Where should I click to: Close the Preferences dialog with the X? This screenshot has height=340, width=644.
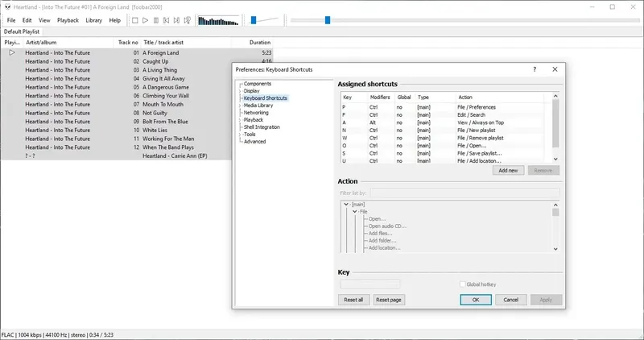[555, 69]
